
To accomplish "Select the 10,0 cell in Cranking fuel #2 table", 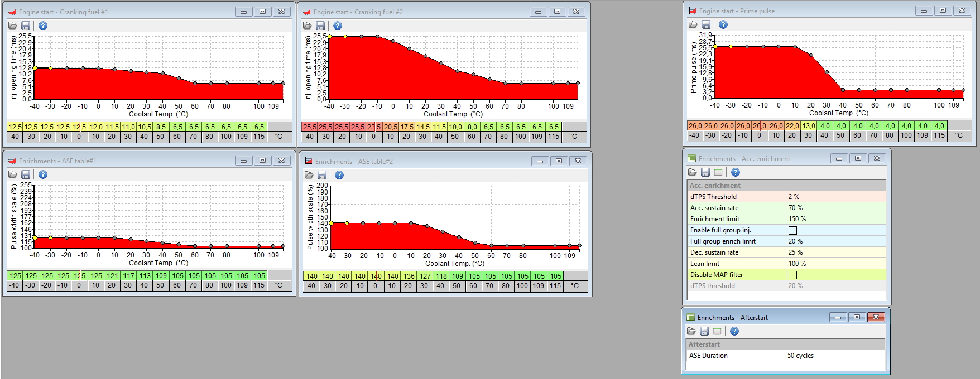I will pyautogui.click(x=455, y=127).
